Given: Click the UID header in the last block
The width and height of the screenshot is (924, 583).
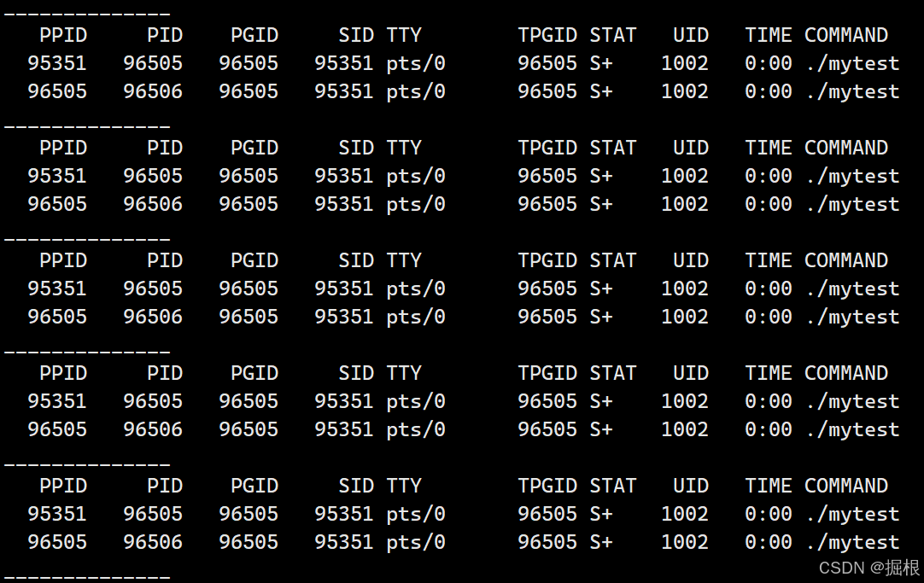Looking at the screenshot, I should [x=691, y=485].
